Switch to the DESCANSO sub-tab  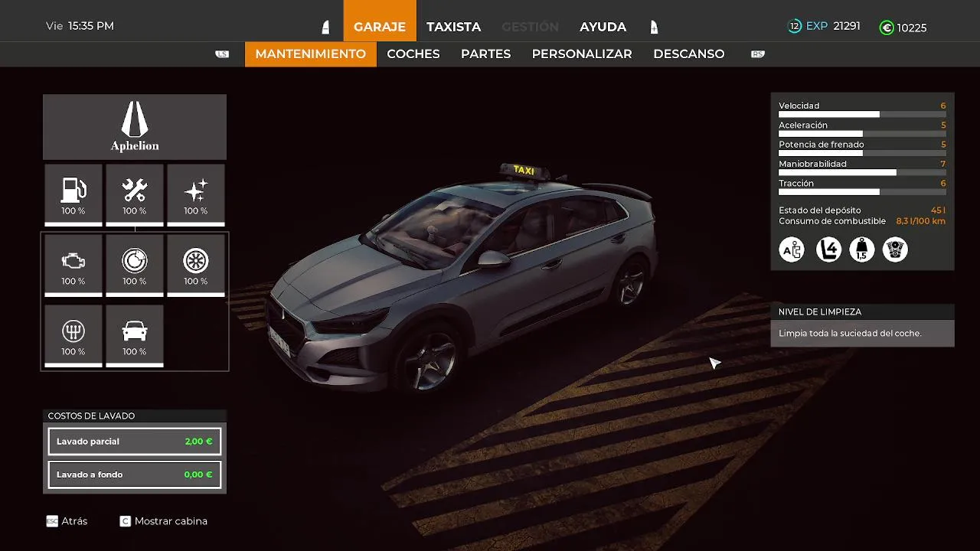[689, 54]
